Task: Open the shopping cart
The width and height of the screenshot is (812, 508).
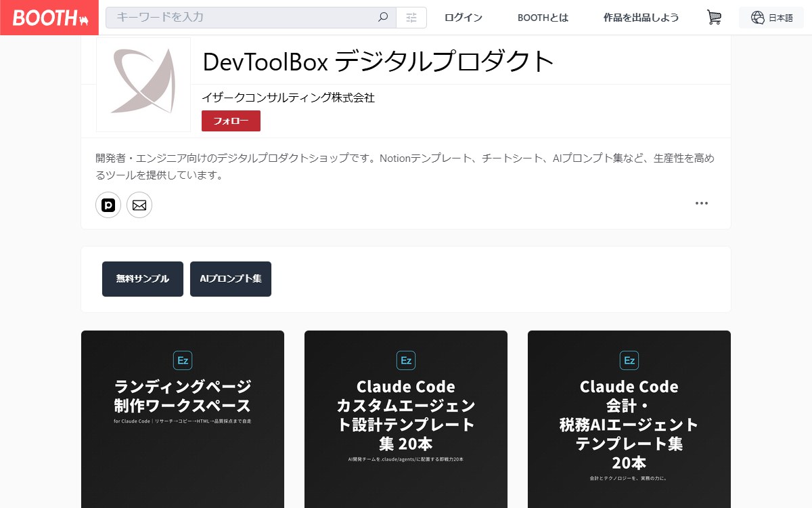Action: pyautogui.click(x=714, y=18)
